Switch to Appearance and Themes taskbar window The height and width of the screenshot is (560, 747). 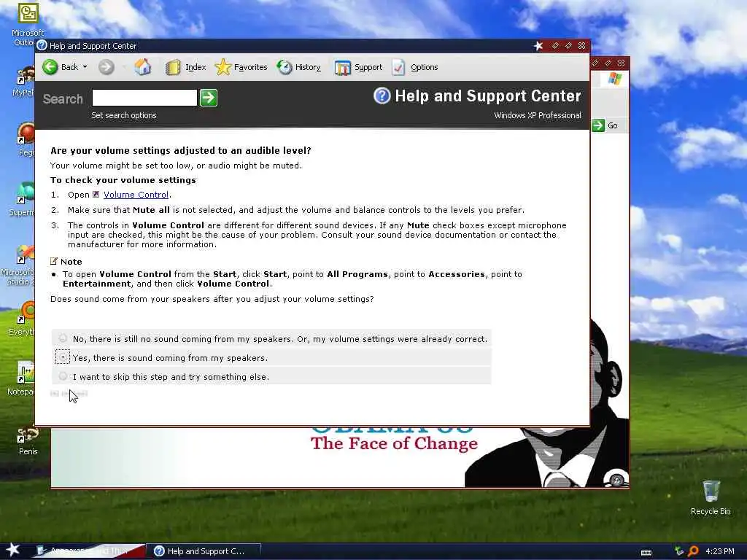coord(90,551)
